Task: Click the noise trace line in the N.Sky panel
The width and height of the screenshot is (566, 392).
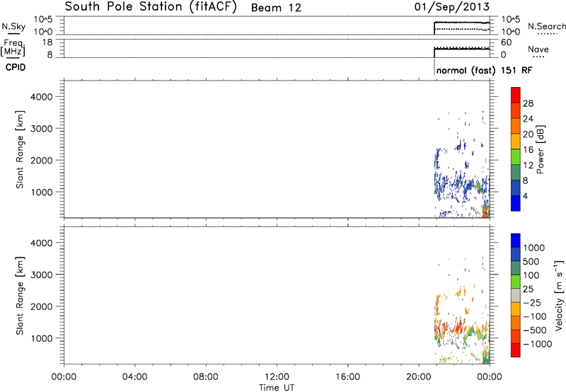Action: (462, 23)
